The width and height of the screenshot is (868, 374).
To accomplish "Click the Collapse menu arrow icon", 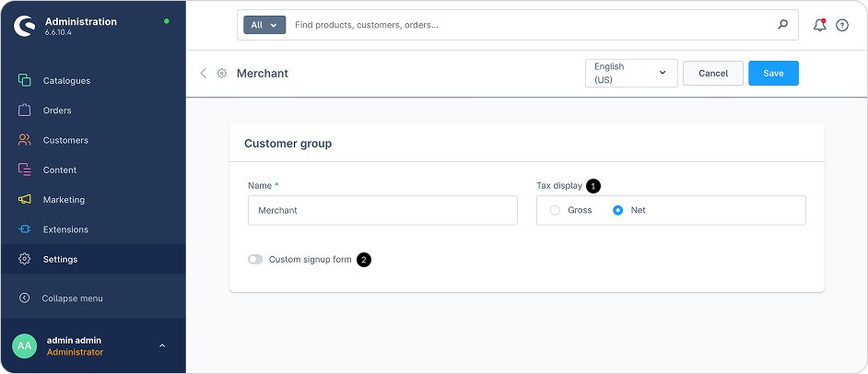I will (24, 298).
